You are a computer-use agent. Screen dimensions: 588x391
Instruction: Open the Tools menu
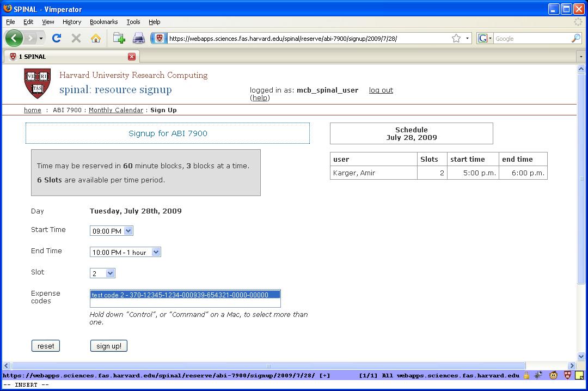[x=133, y=22]
